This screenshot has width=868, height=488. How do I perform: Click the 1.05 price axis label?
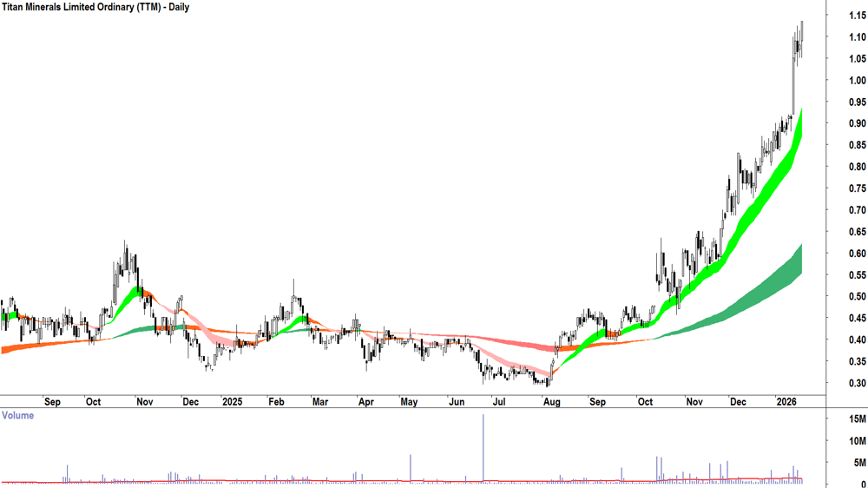(x=857, y=59)
